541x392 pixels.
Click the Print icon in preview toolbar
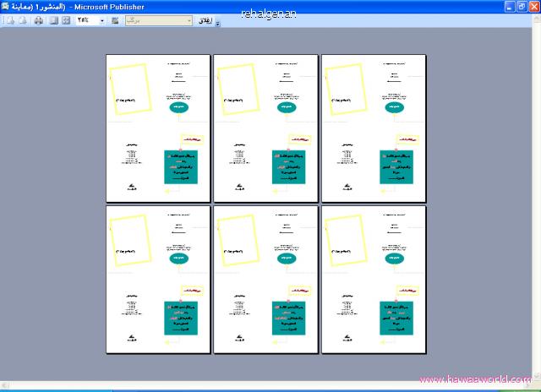38,19
